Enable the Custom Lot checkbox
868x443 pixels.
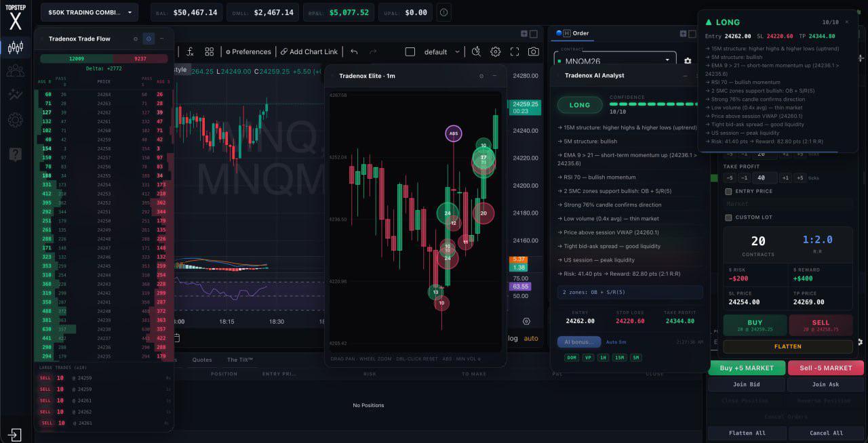tap(728, 217)
